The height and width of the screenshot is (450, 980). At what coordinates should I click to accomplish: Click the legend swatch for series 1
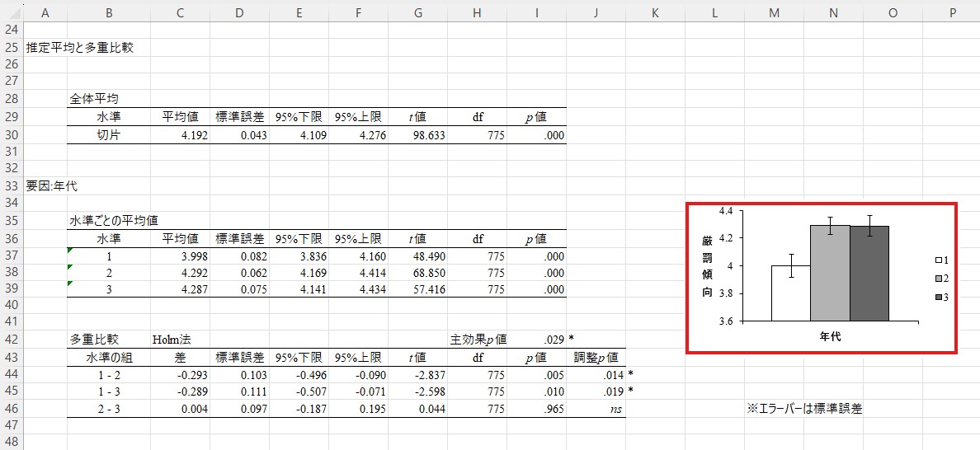[938, 260]
